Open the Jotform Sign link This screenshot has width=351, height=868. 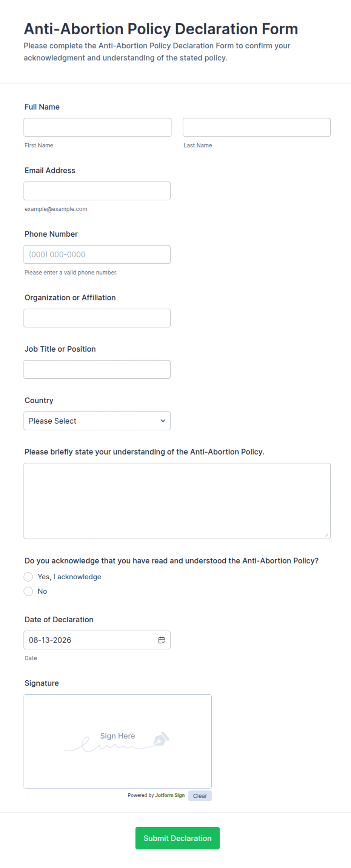pyautogui.click(x=170, y=795)
